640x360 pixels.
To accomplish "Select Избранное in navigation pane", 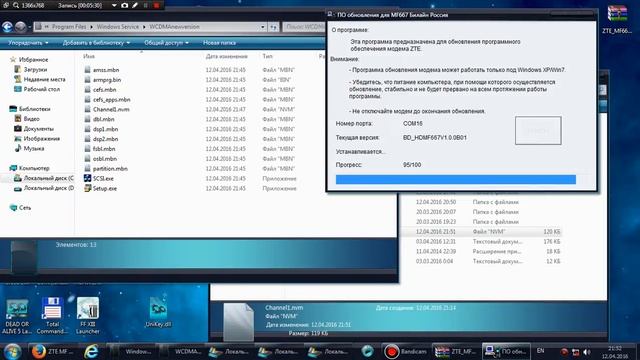I will [x=33, y=60].
